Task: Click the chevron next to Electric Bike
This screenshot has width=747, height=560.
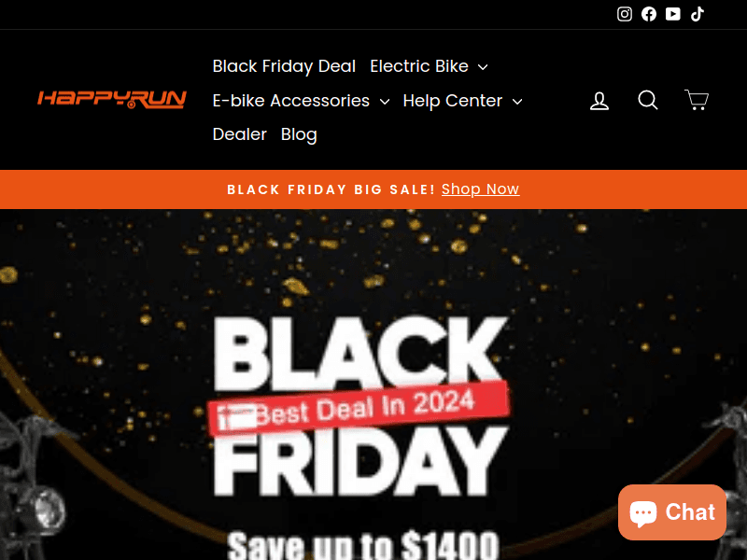Action: click(x=483, y=67)
